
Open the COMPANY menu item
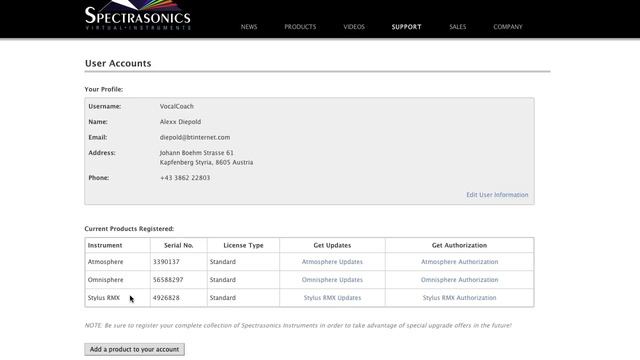pos(508,27)
